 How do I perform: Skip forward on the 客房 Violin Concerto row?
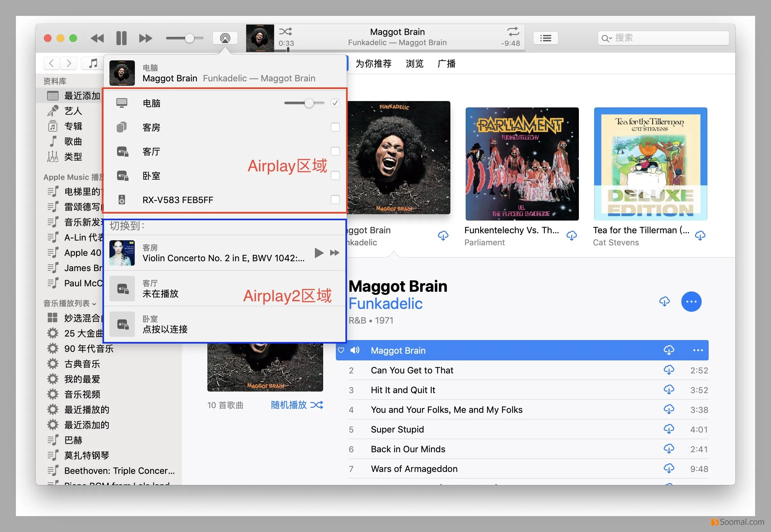(335, 253)
